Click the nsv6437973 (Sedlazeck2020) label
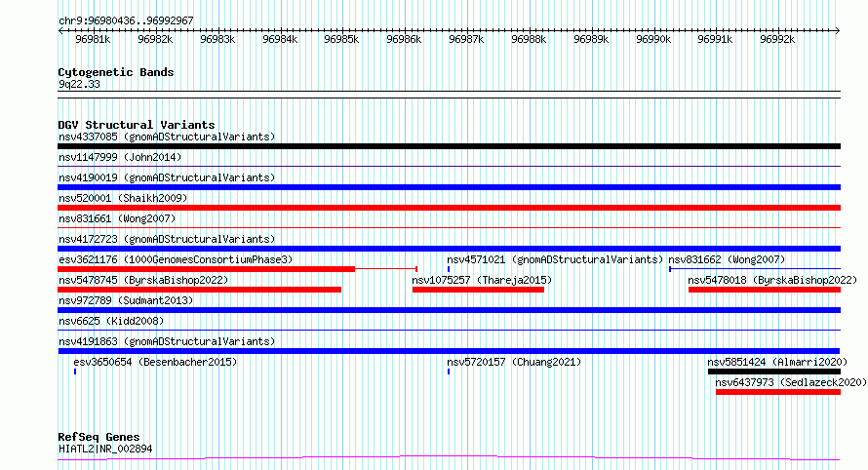The height and width of the screenshot is (470, 868). (791, 382)
